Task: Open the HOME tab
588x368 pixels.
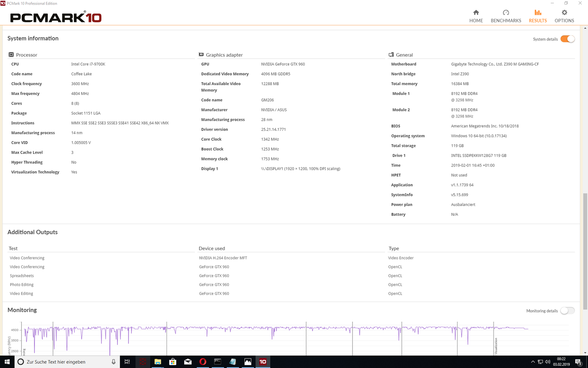Action: coord(476,16)
